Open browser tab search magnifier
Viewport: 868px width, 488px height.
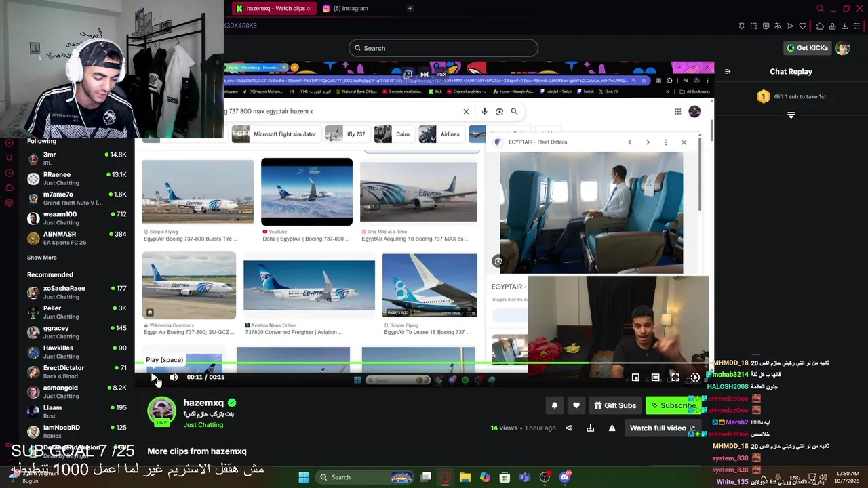820,8
